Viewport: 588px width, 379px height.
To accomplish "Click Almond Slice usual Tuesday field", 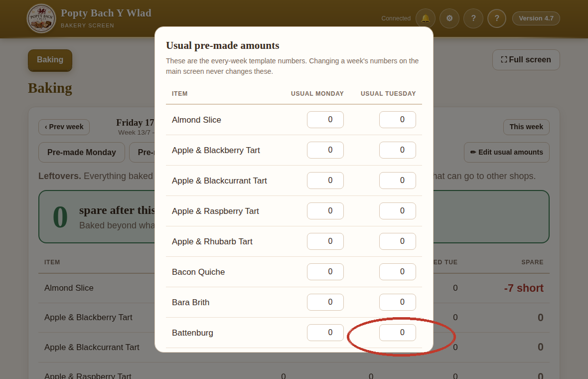I will [x=398, y=120].
